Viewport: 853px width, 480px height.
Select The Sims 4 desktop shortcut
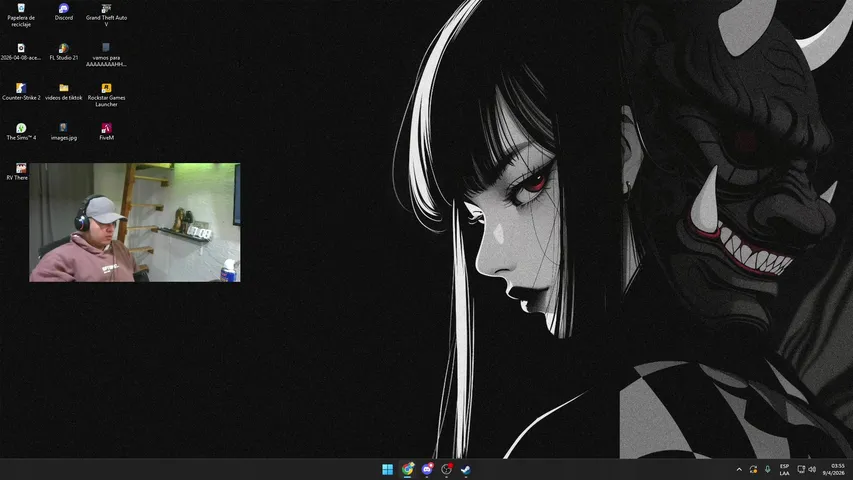coord(21,132)
